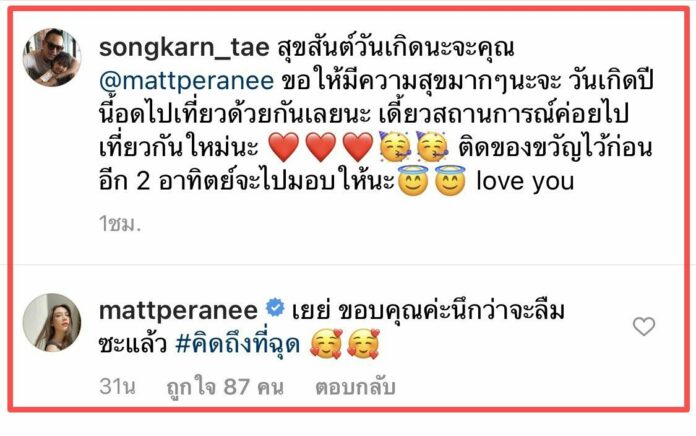The image size is (696, 436).
Task: Click the first party face emoji
Action: click(395, 146)
